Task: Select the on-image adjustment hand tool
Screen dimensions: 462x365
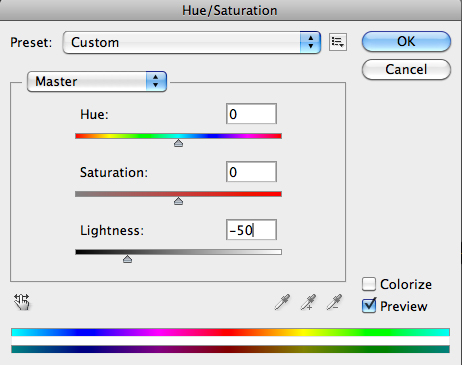Action: click(x=22, y=302)
